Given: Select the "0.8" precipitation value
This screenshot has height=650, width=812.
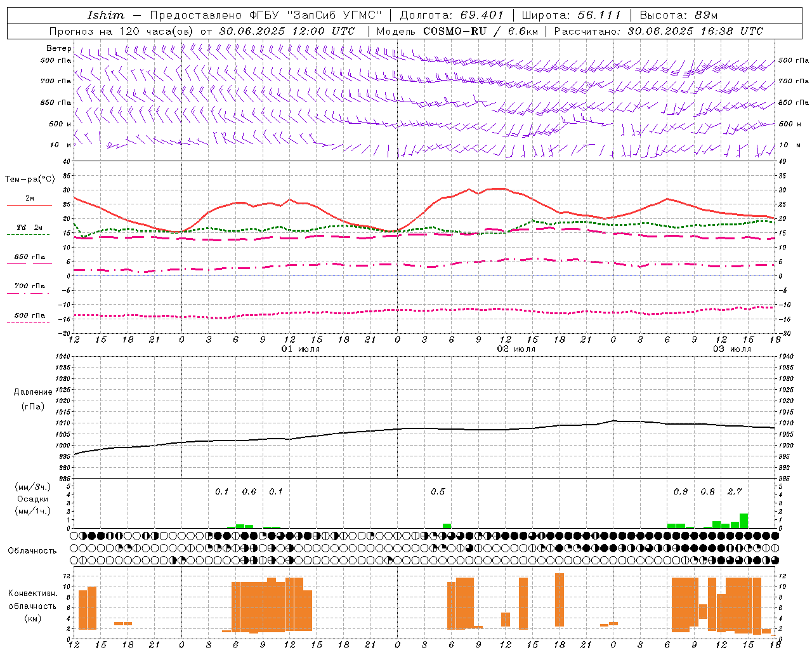Looking at the screenshot, I should 707,492.
